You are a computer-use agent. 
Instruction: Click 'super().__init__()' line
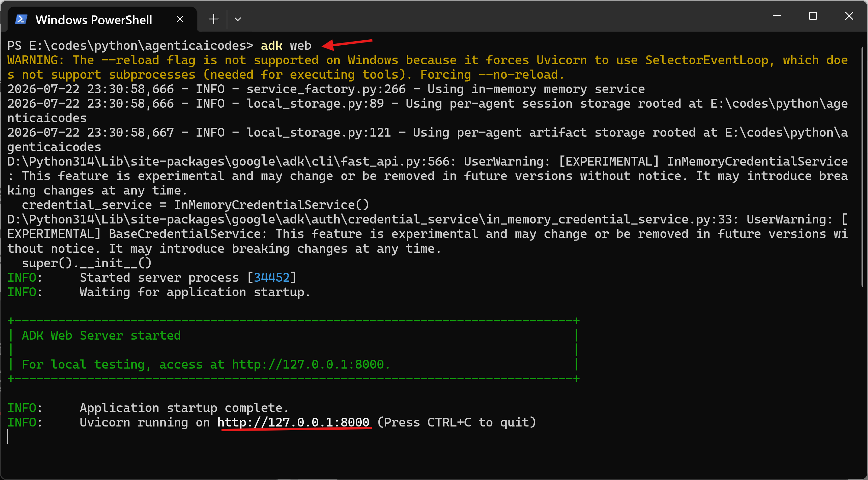click(87, 263)
